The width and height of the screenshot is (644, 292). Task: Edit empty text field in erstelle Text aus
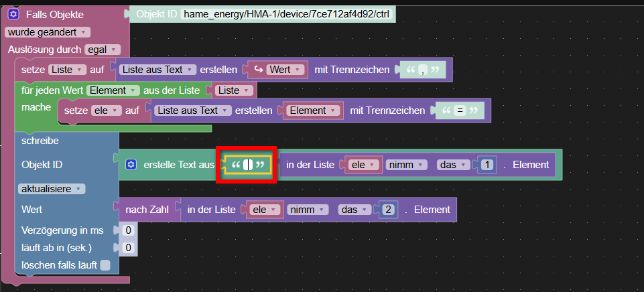tap(248, 165)
